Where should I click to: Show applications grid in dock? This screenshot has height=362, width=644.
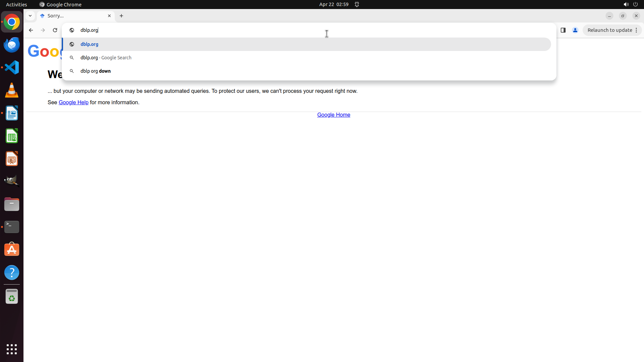coord(12,349)
